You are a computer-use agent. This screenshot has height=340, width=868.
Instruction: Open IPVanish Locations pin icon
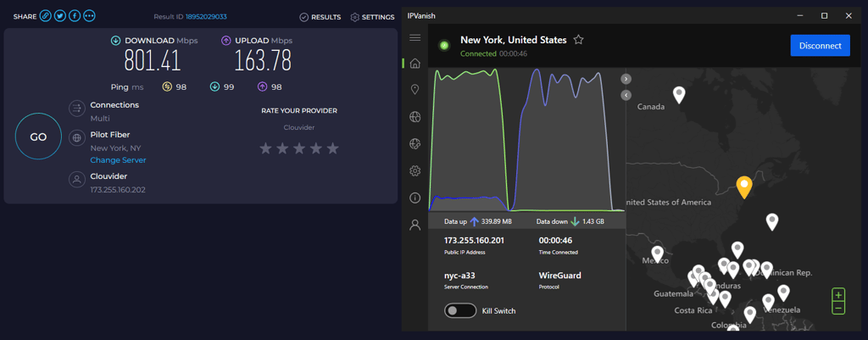[x=415, y=90]
